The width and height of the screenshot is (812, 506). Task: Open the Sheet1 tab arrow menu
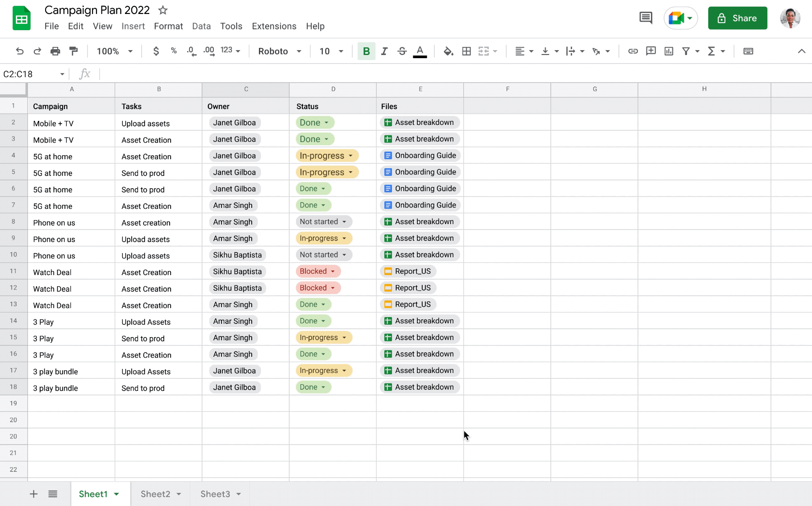(x=116, y=494)
